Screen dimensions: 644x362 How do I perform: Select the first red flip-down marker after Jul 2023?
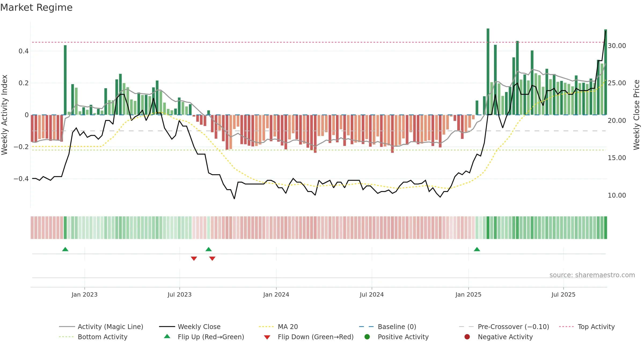coord(194,258)
